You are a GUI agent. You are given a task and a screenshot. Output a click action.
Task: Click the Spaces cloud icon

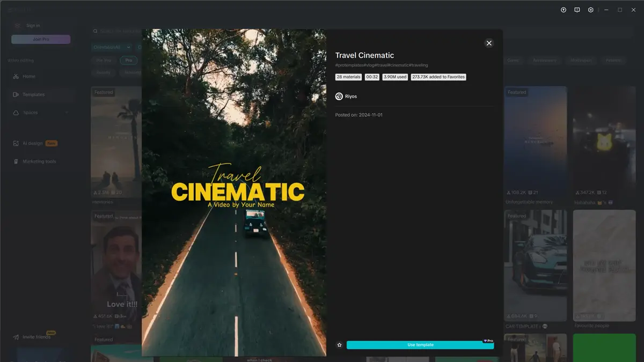15,112
